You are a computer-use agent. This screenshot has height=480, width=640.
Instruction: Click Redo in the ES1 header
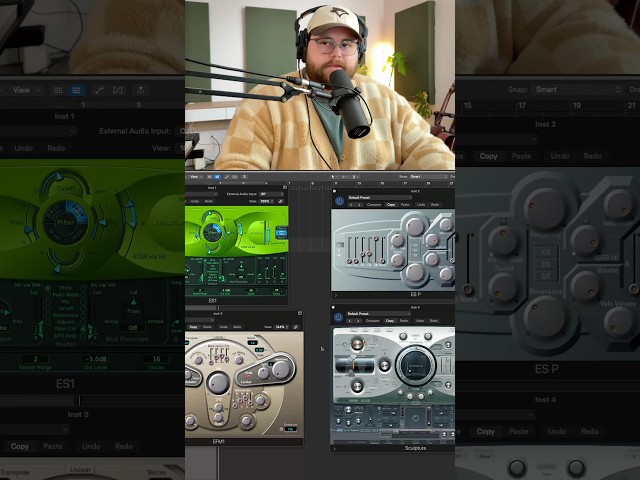209,201
